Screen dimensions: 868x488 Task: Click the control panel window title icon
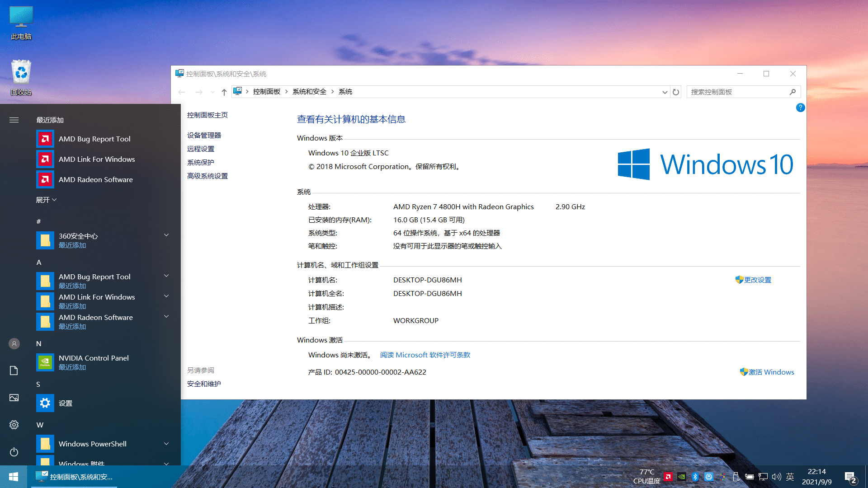(179, 74)
